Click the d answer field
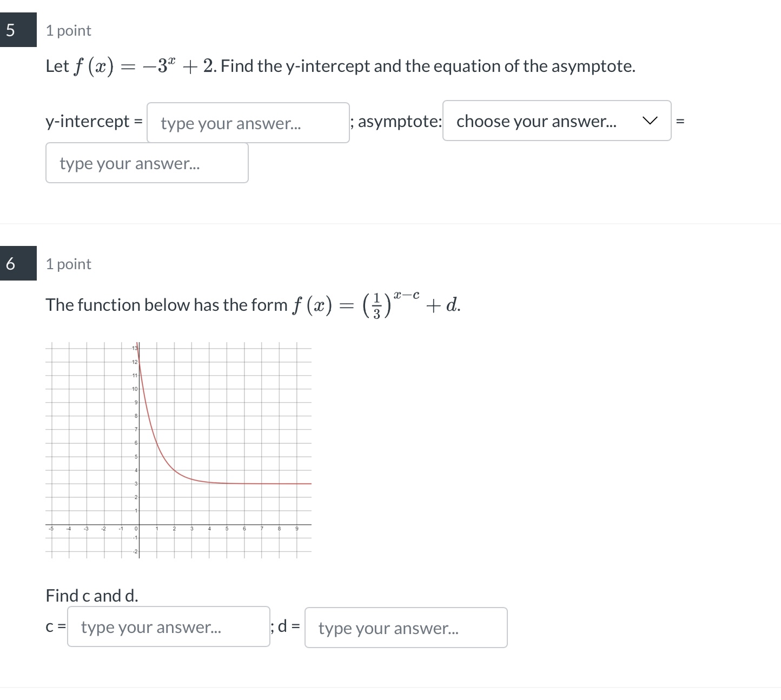Screen dimensions: 781x700 click(x=406, y=628)
